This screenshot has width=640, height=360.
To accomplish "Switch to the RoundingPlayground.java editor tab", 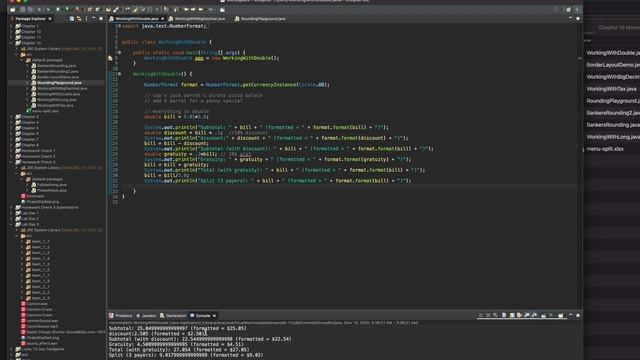I will point(260,19).
